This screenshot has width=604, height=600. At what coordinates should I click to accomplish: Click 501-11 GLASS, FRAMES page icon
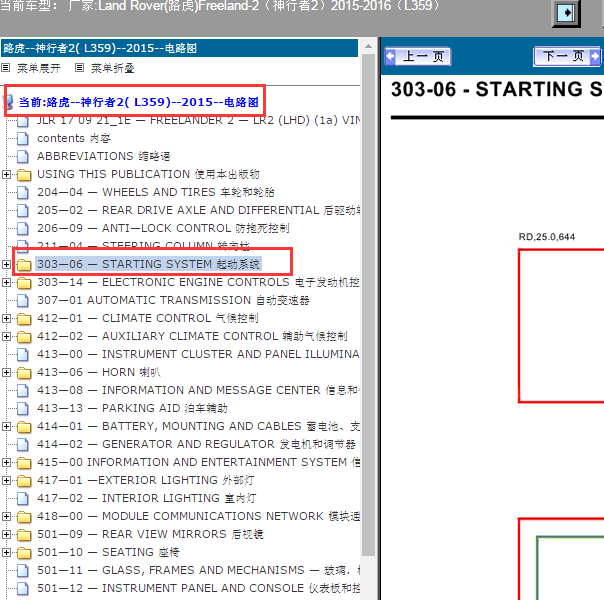click(x=23, y=570)
